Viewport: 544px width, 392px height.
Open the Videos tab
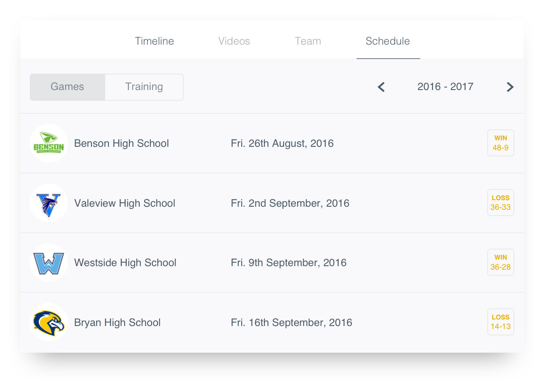tap(234, 41)
